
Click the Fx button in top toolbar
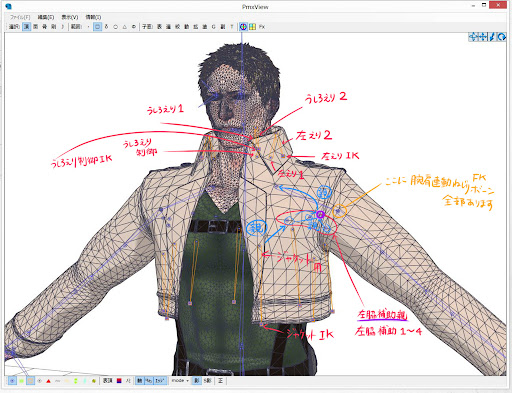pyautogui.click(x=262, y=27)
